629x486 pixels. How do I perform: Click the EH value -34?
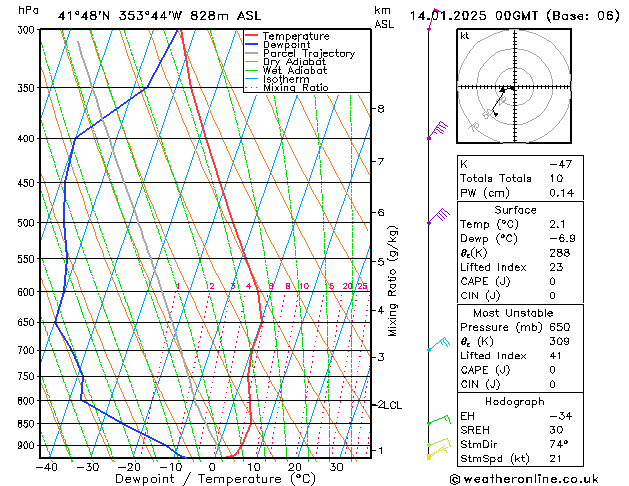tap(561, 416)
